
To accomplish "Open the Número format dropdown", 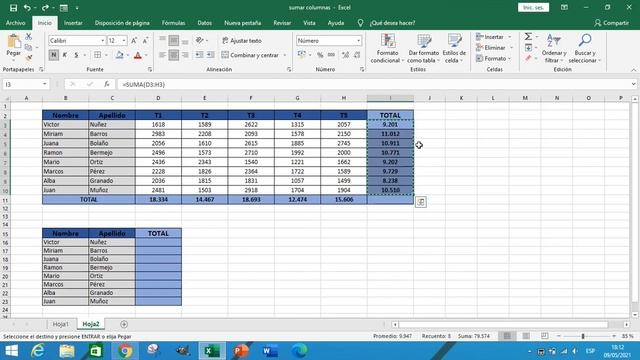I will [358, 41].
